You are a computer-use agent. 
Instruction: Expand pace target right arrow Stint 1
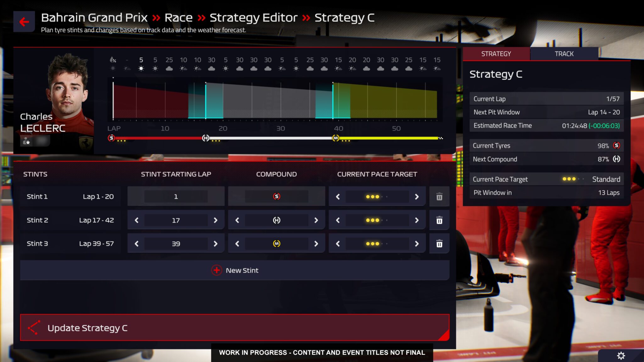coord(416,196)
